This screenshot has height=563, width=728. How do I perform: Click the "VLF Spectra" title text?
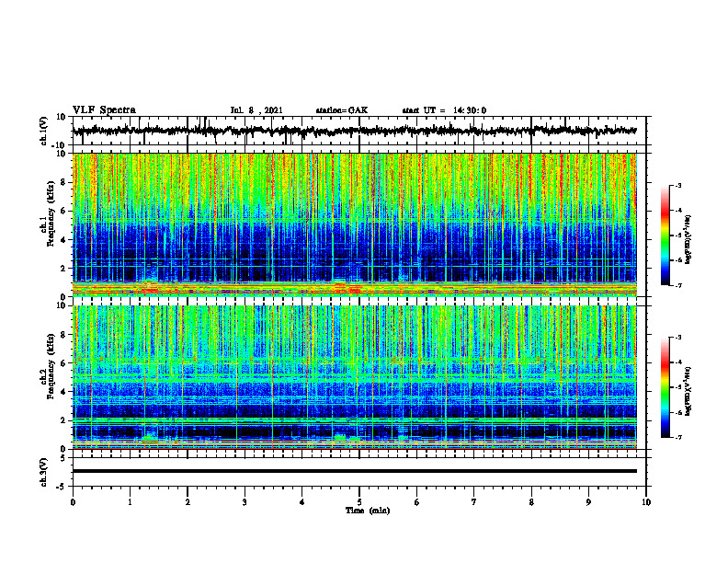(104, 110)
